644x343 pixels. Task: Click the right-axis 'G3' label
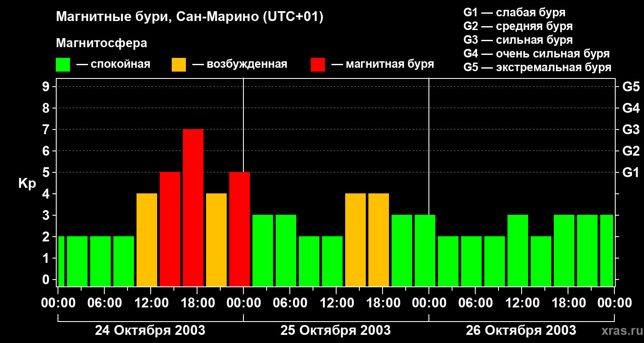click(631, 129)
